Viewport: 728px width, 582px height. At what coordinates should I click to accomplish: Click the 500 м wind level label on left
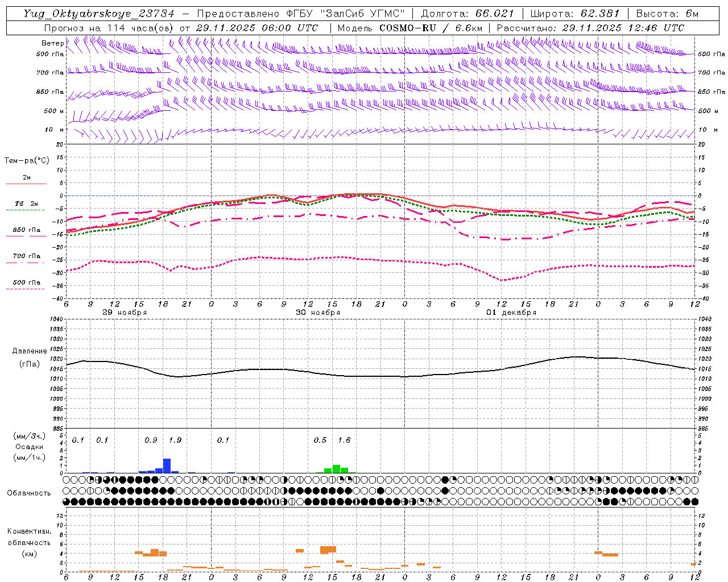pos(54,111)
